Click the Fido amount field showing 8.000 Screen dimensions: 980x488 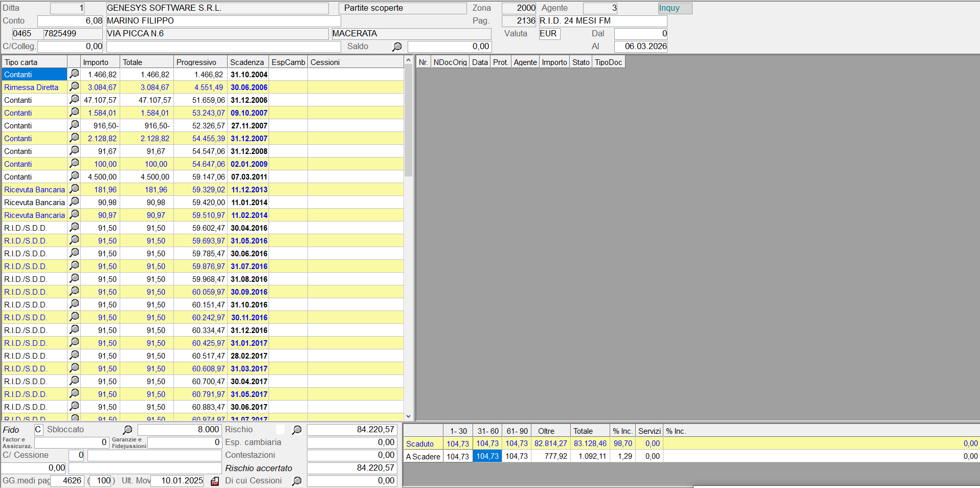click(179, 430)
